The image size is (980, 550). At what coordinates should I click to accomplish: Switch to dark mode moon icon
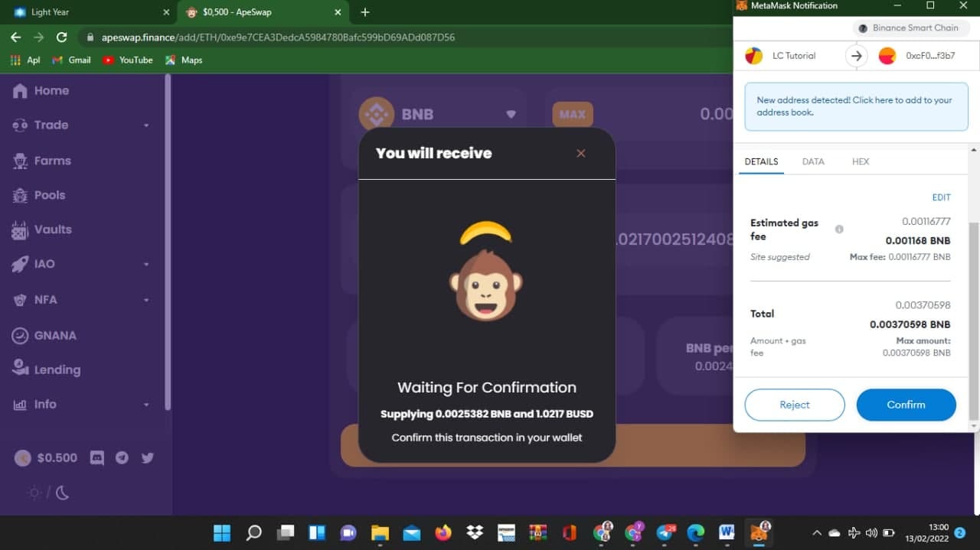coord(63,493)
